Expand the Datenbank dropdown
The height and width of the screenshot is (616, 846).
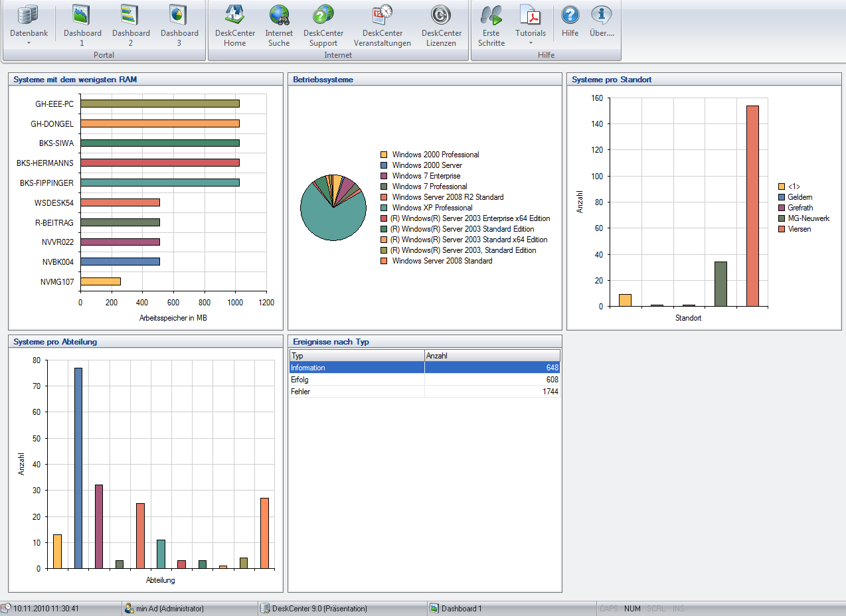pos(29,43)
